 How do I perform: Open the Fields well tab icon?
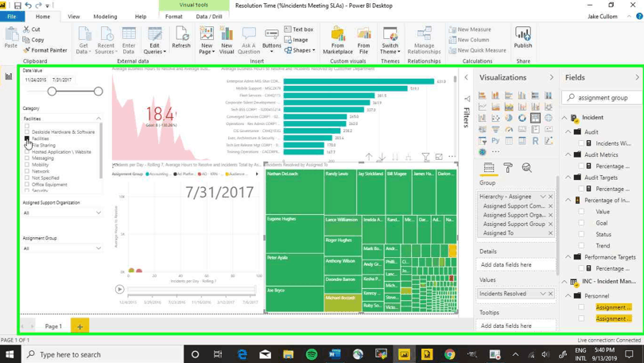[489, 168]
